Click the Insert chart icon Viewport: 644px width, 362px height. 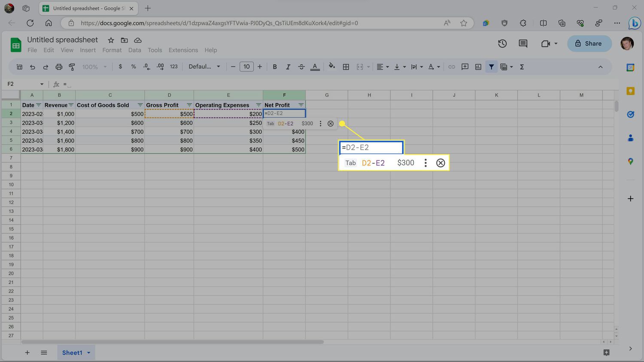click(478, 67)
